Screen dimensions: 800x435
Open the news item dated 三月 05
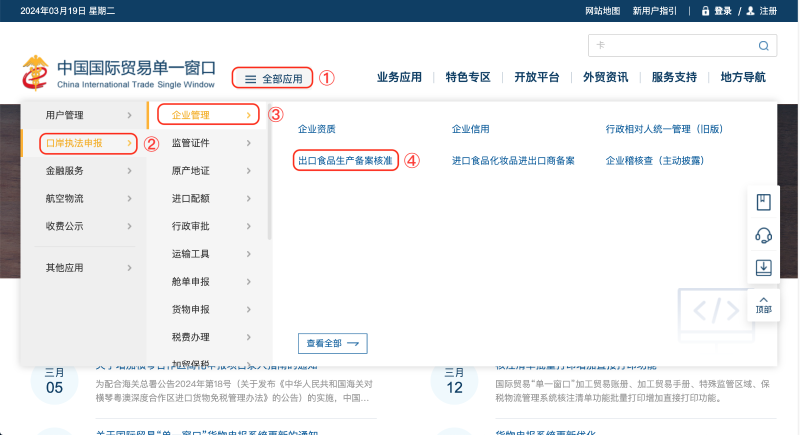point(204,388)
